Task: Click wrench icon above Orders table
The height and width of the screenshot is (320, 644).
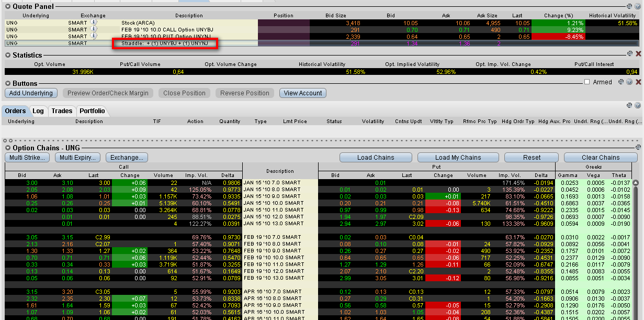Action: pyautogui.click(x=630, y=105)
